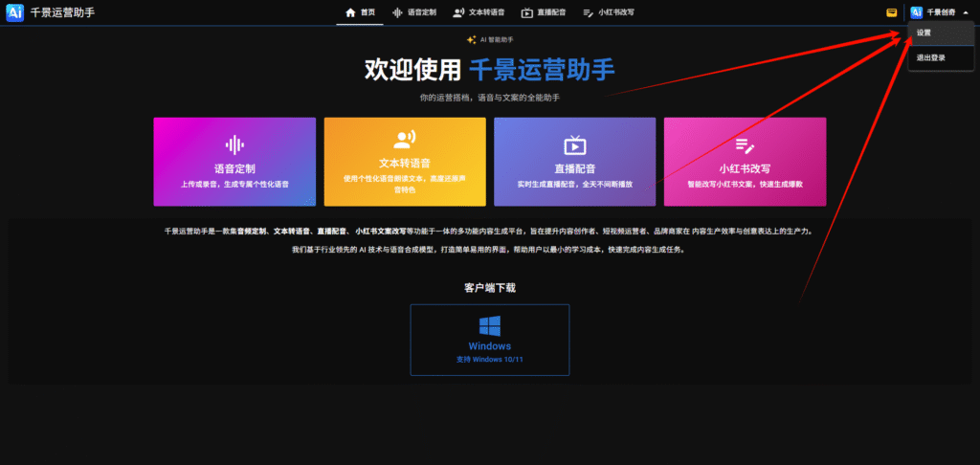The width and height of the screenshot is (980, 465).
Task: Select 退出登录 to log out
Action: [x=941, y=57]
